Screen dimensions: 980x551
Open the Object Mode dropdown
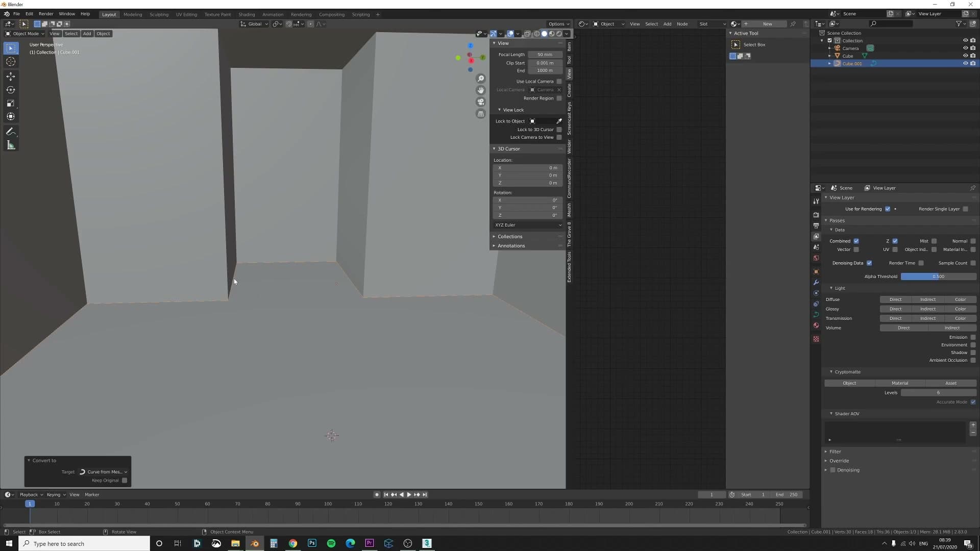point(24,34)
